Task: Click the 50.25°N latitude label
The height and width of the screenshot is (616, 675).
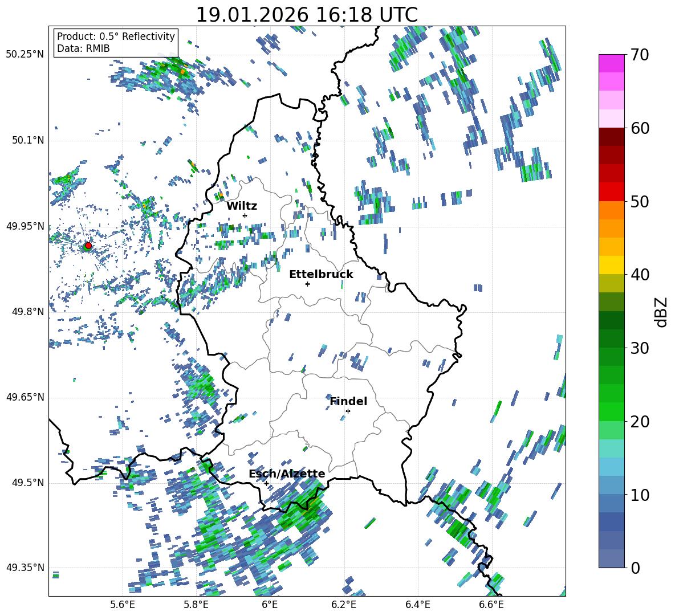Action: pyautogui.click(x=25, y=55)
